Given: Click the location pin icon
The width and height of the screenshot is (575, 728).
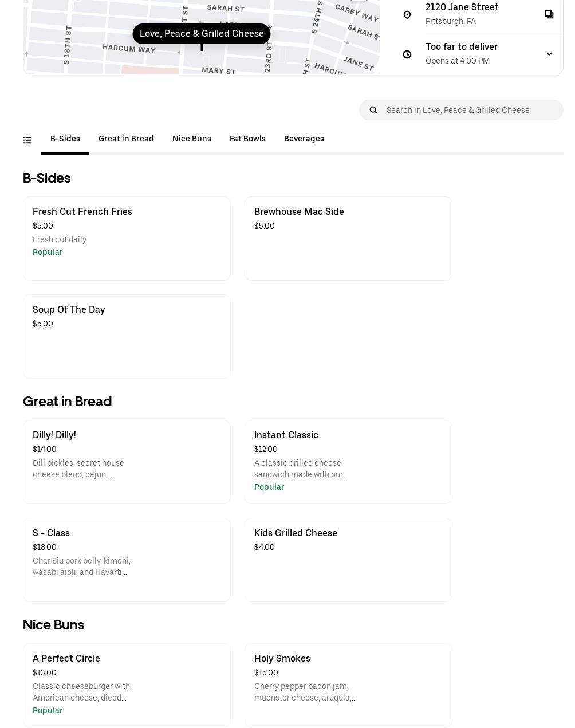Looking at the screenshot, I should [x=407, y=15].
